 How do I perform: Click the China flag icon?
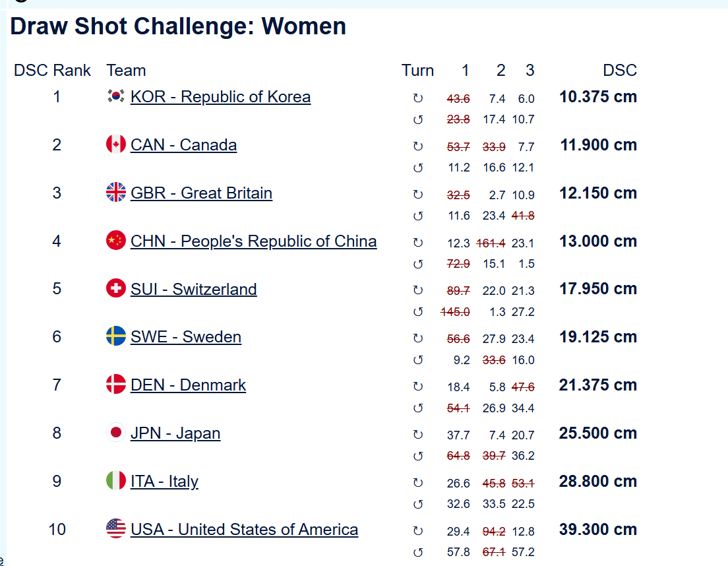pyautogui.click(x=116, y=241)
